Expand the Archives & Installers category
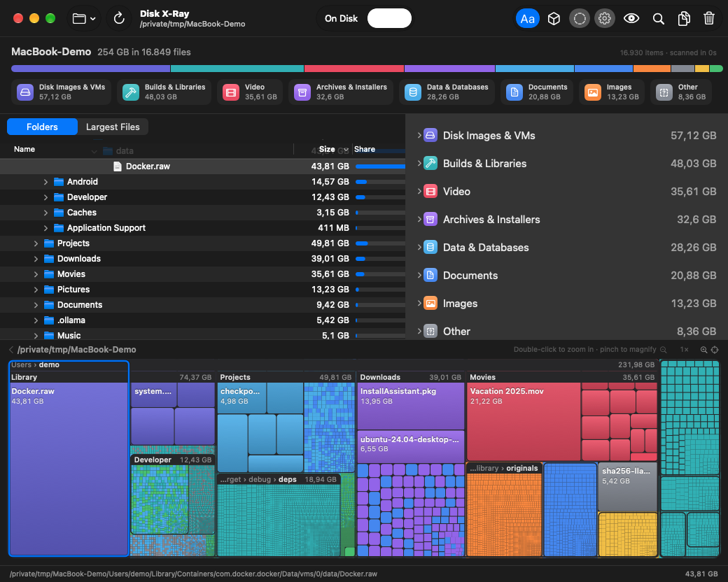This screenshot has height=582, width=728. coord(419,219)
